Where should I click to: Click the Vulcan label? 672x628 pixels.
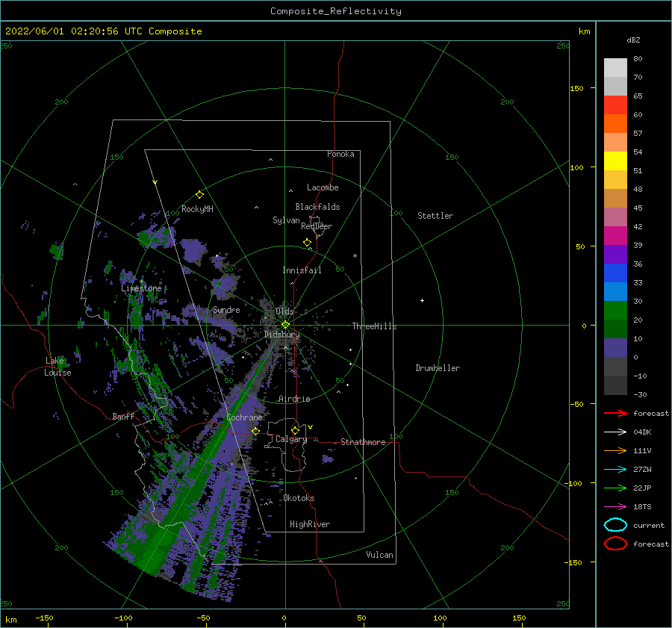[379, 555]
